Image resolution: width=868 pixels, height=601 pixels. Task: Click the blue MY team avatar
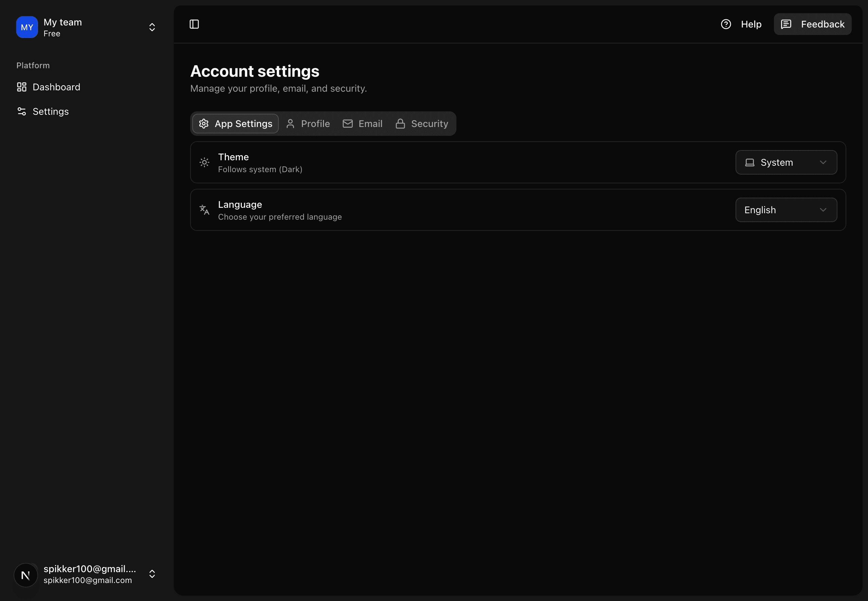27,27
